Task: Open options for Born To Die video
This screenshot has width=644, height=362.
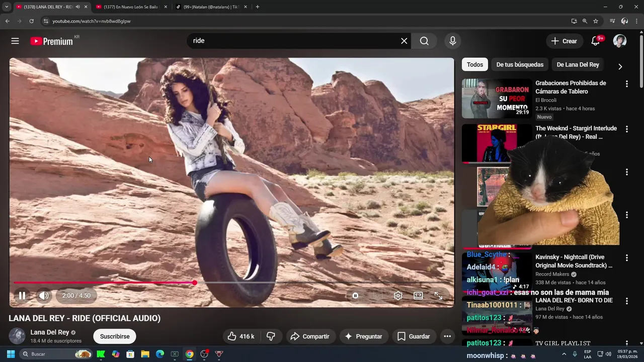Action: 626,301
